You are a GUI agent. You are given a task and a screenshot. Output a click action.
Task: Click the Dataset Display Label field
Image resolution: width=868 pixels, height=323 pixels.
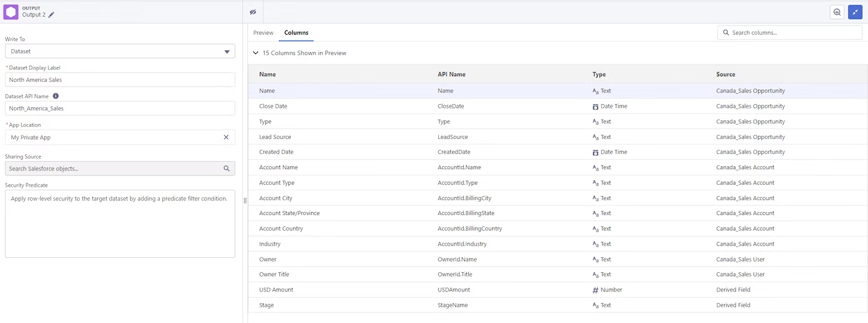point(120,79)
